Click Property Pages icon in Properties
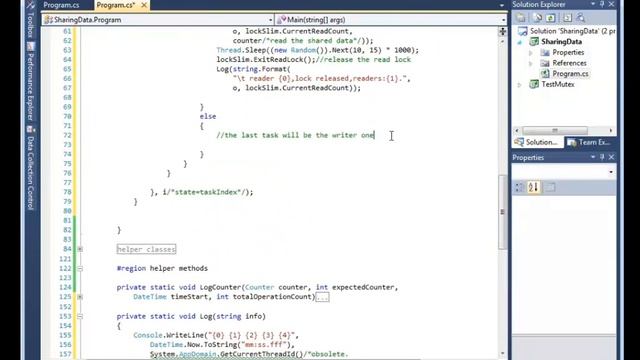 point(550,187)
